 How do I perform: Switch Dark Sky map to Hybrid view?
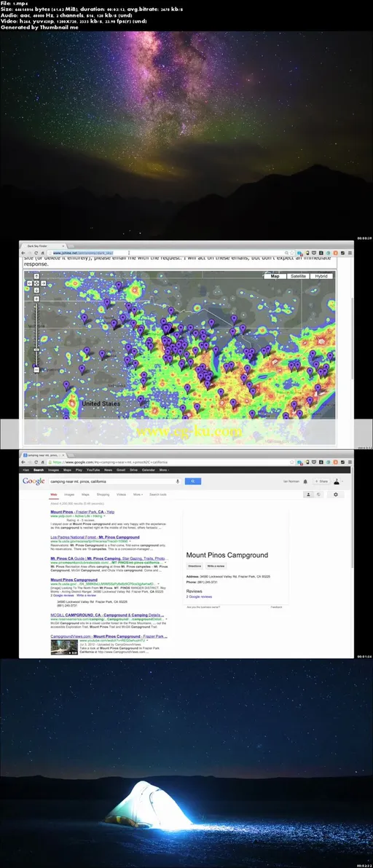321,276
